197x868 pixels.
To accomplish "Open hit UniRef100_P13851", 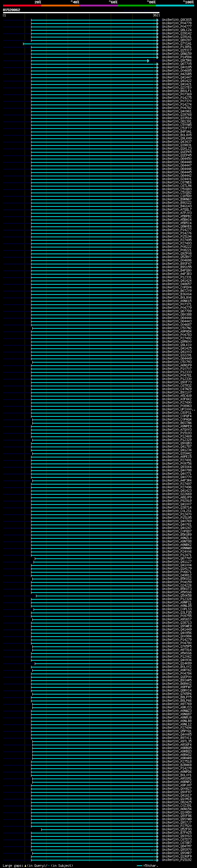I will (176, 47).
